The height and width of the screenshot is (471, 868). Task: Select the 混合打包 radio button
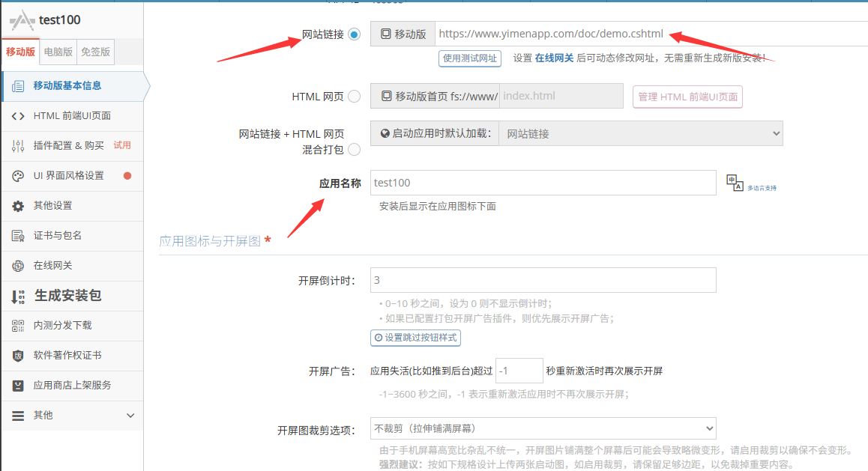point(354,150)
